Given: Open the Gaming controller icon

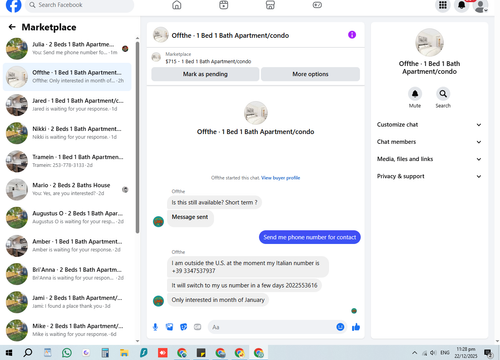Looking at the screenshot, I should pyautogui.click(x=317, y=5).
